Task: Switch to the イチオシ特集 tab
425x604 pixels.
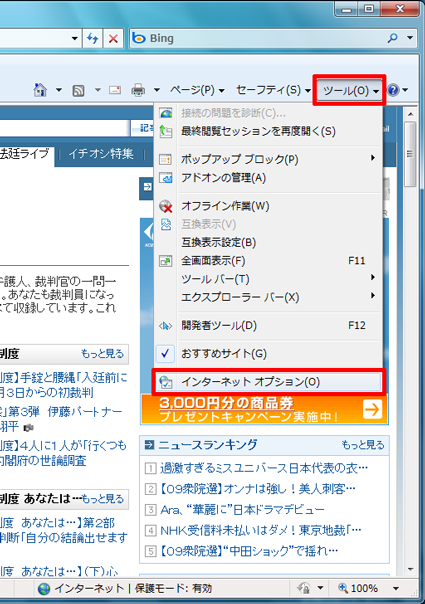Action: pyautogui.click(x=101, y=154)
